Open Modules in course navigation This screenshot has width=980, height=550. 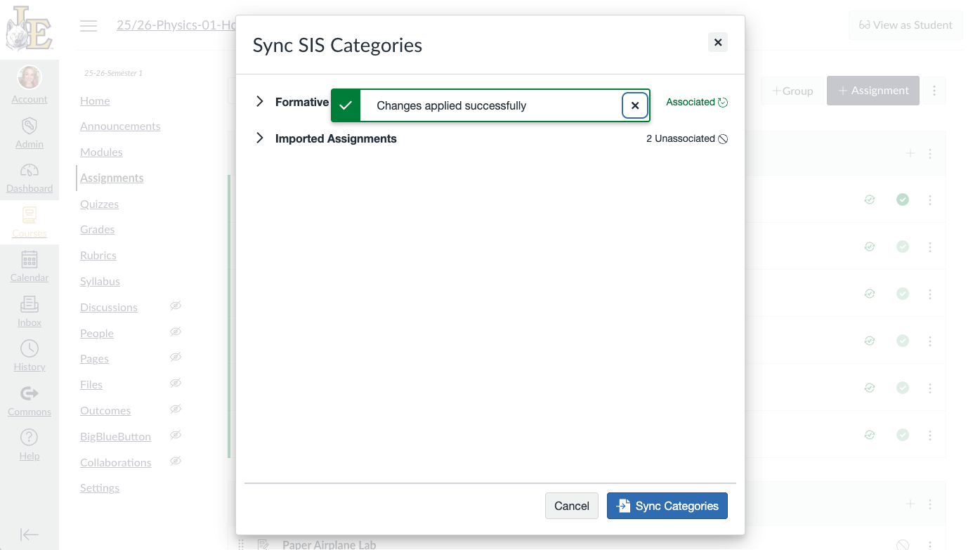pyautogui.click(x=101, y=152)
